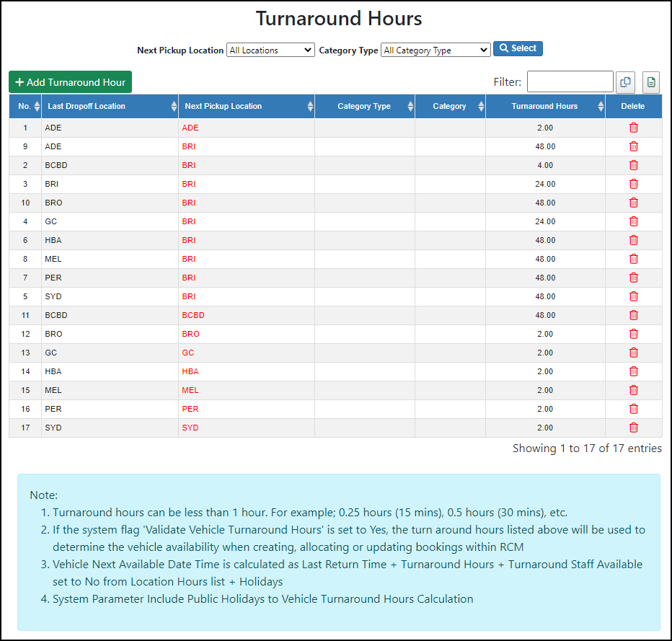Sort by Category column header
672x641 pixels.
click(450, 106)
